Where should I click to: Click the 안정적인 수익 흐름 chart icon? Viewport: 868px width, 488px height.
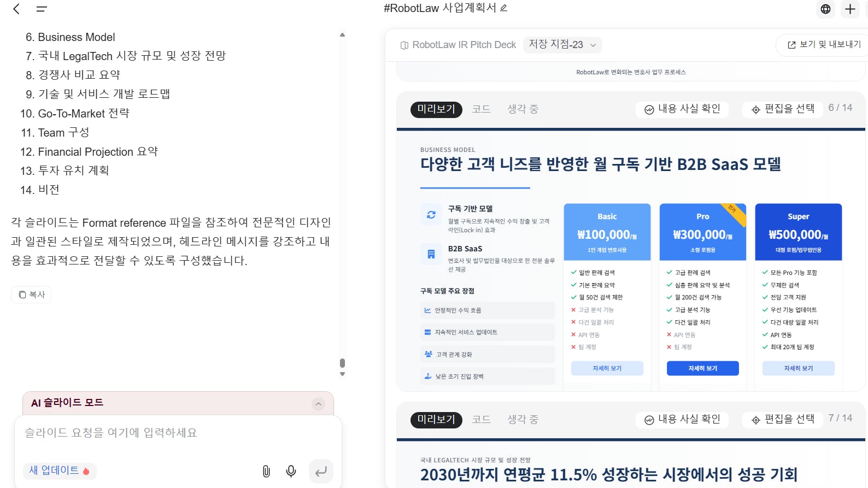[427, 310]
